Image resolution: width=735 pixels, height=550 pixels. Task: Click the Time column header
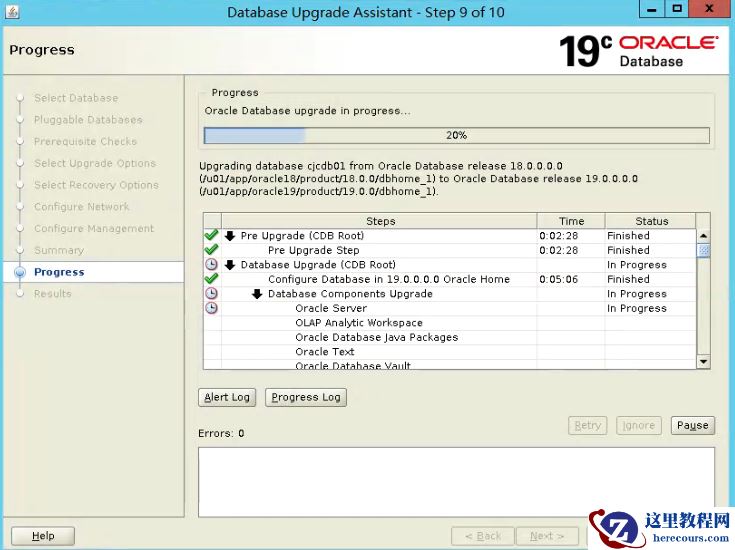[x=571, y=221]
